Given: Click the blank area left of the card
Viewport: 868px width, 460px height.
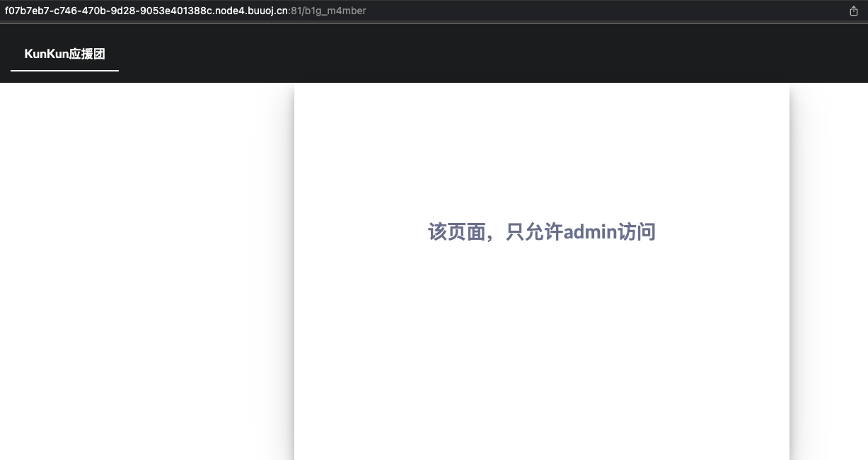Looking at the screenshot, I should click(x=141, y=269).
